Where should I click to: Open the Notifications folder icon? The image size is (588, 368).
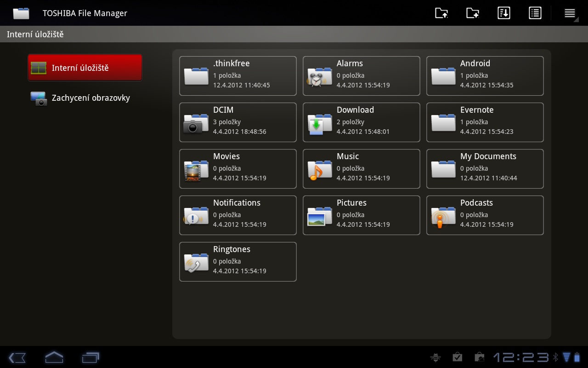[196, 216]
